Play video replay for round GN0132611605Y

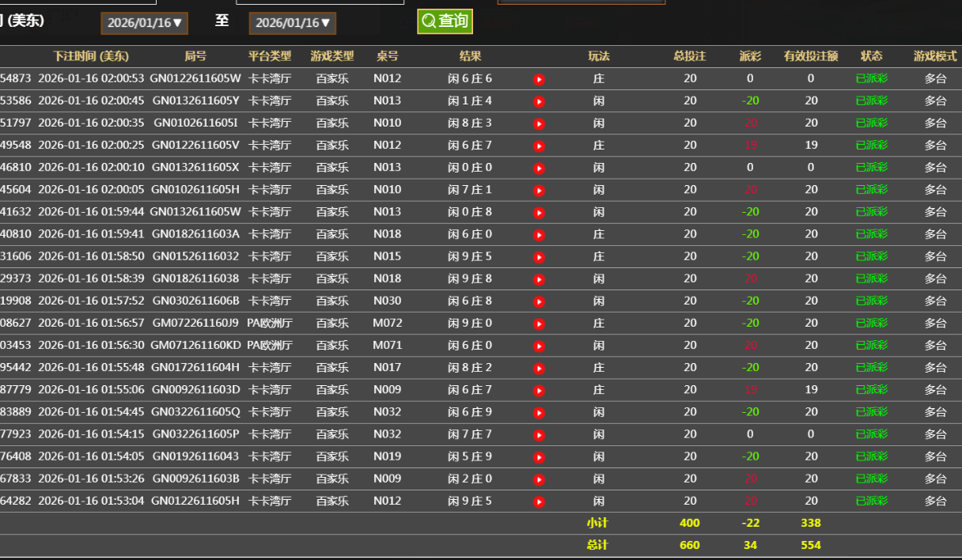coord(539,101)
